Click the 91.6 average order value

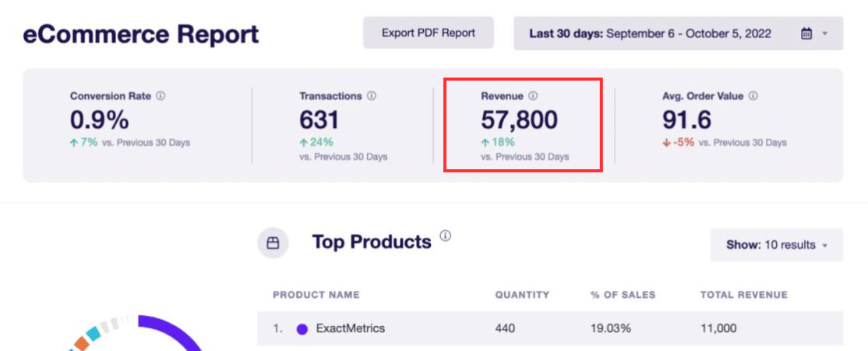pyautogui.click(x=687, y=120)
